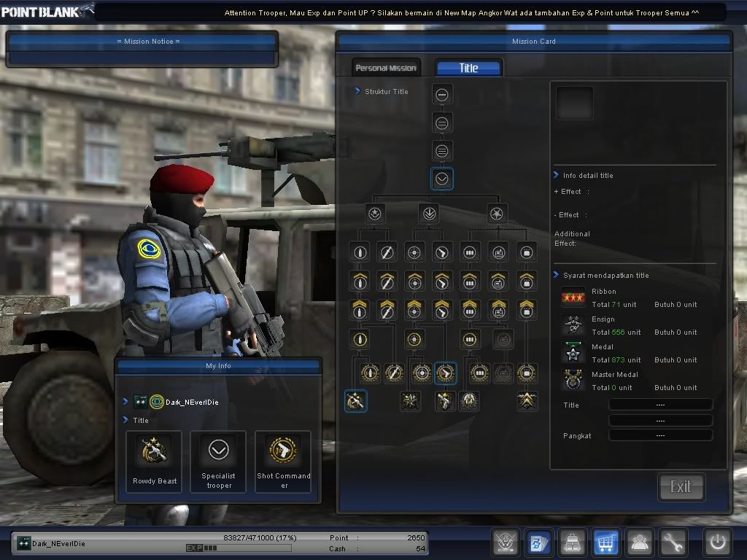Select double-chevron knife title icon
Viewport: 747px width, 560px height.
pos(387,310)
